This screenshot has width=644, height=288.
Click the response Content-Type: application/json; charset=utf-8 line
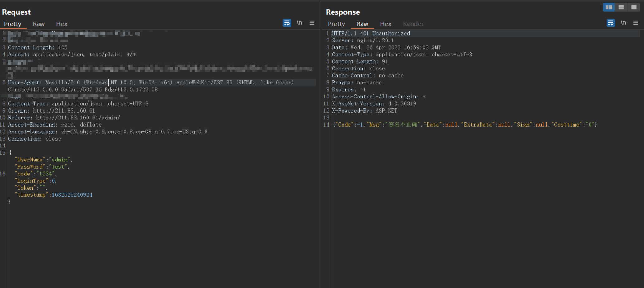pos(402,55)
